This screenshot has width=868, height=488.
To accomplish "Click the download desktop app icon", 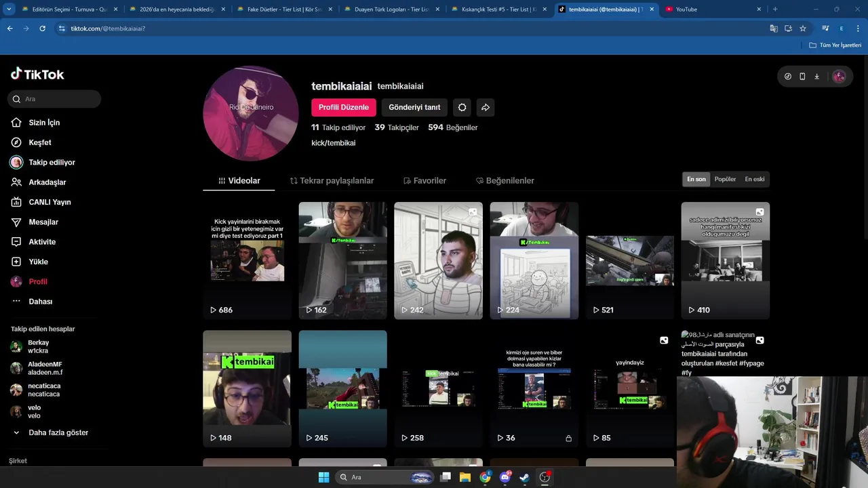I will 816,77.
